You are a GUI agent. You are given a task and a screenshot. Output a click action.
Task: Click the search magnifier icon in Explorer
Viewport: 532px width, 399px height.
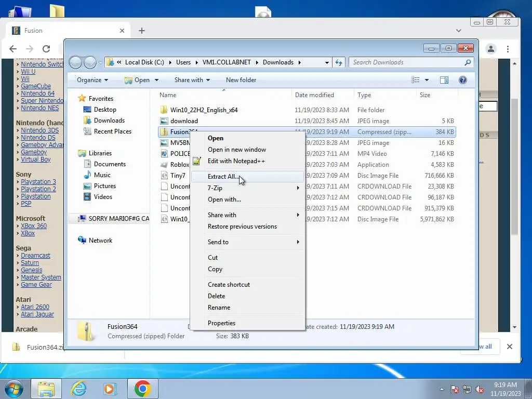[x=468, y=62]
